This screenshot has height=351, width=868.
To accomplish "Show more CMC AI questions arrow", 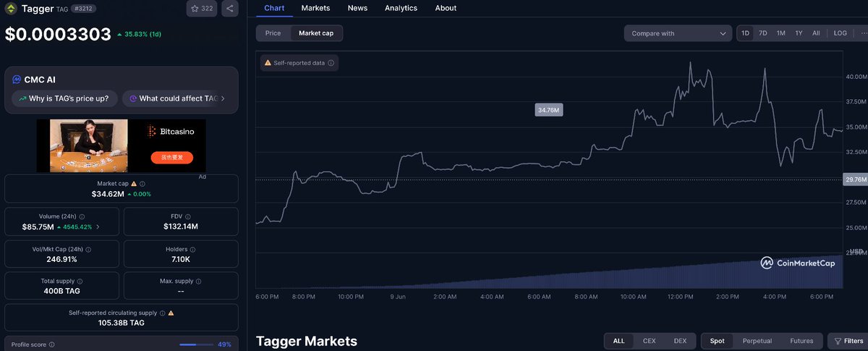I will 223,98.
